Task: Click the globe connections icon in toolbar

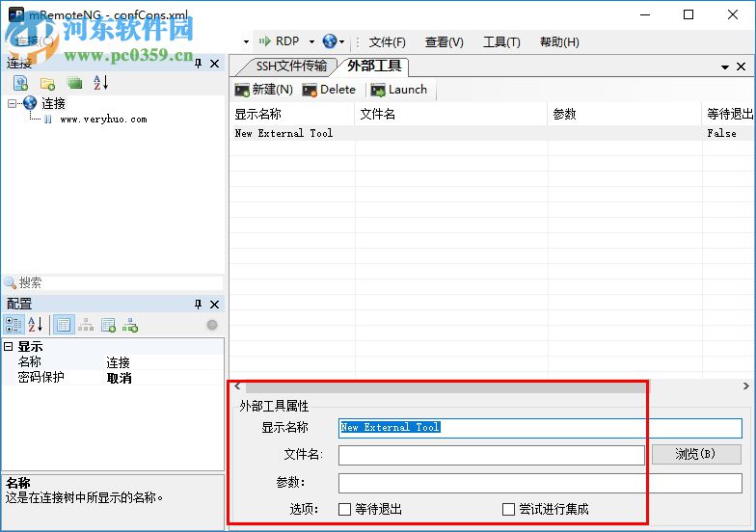Action: click(330, 41)
